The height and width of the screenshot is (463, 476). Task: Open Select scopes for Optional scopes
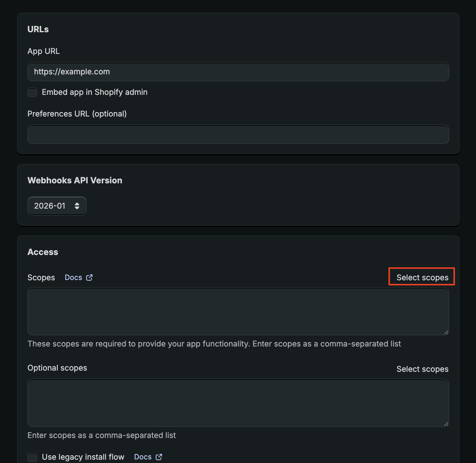[422, 369]
